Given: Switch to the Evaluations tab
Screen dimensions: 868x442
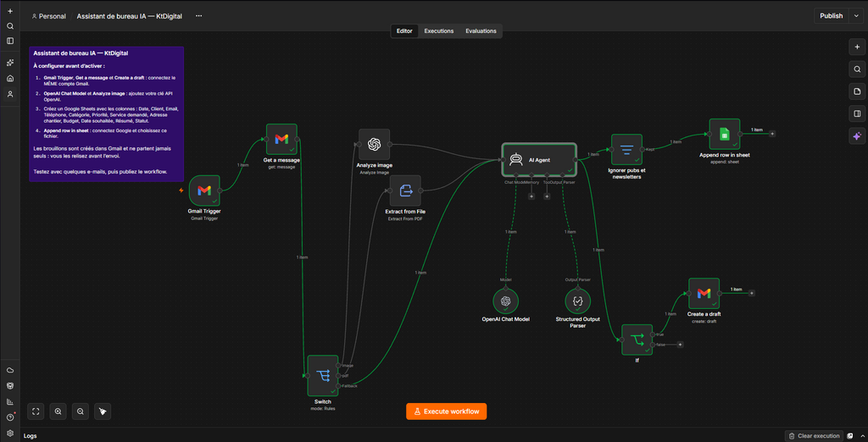Looking at the screenshot, I should point(481,31).
